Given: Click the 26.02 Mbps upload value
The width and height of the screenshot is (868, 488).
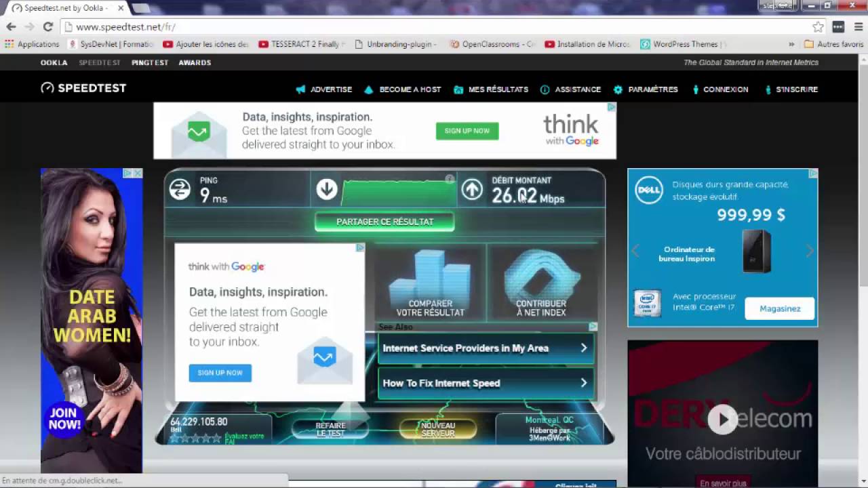Looking at the screenshot, I should tap(528, 196).
